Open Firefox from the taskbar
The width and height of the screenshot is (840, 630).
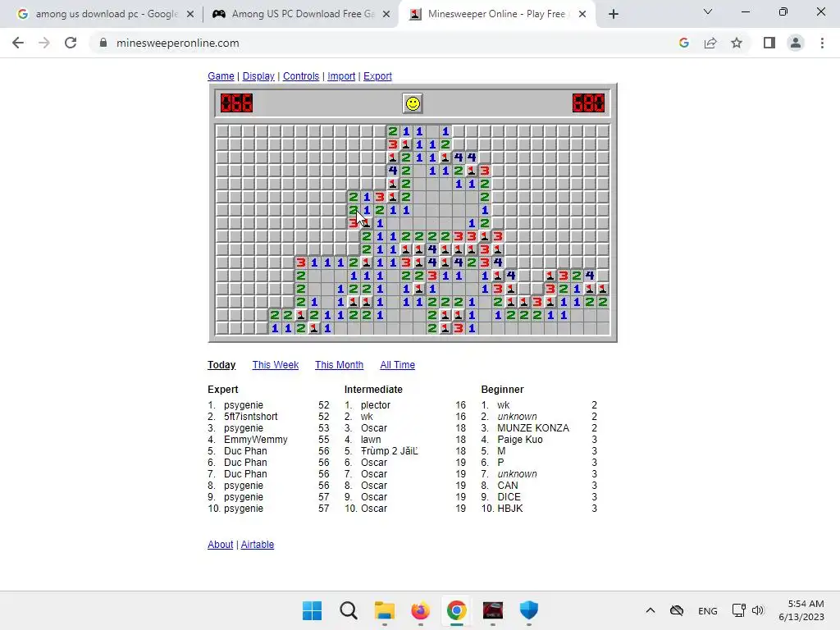point(421,610)
